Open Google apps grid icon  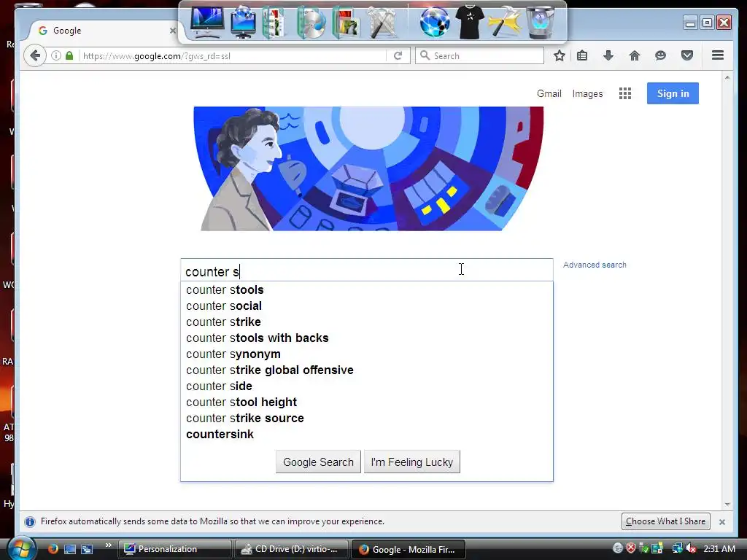625,93
